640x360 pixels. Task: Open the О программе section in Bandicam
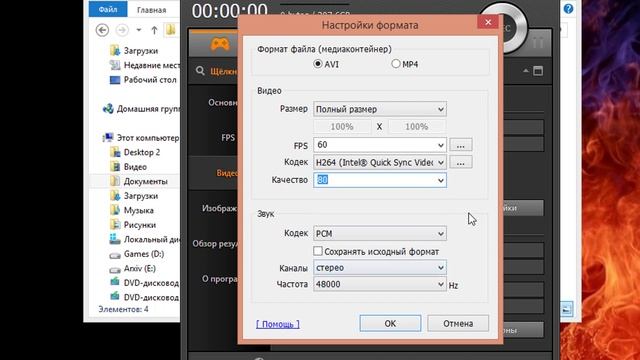(x=220, y=279)
